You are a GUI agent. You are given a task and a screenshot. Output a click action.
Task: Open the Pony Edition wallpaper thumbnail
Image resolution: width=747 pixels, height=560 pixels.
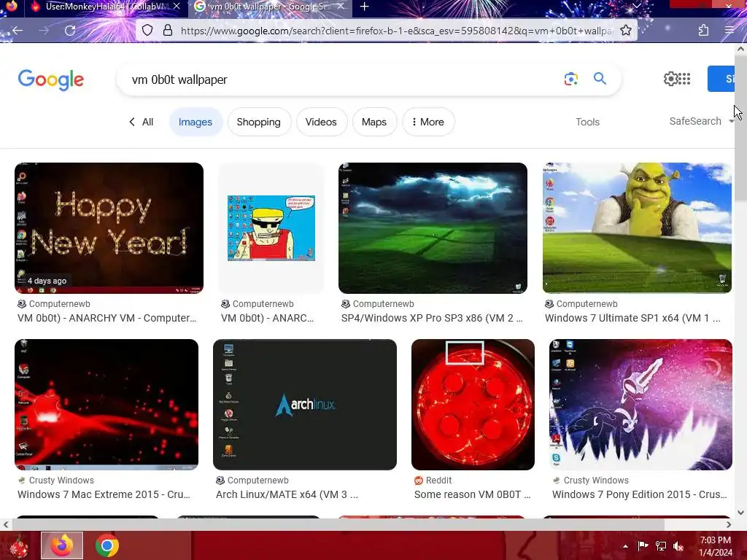[640, 405]
